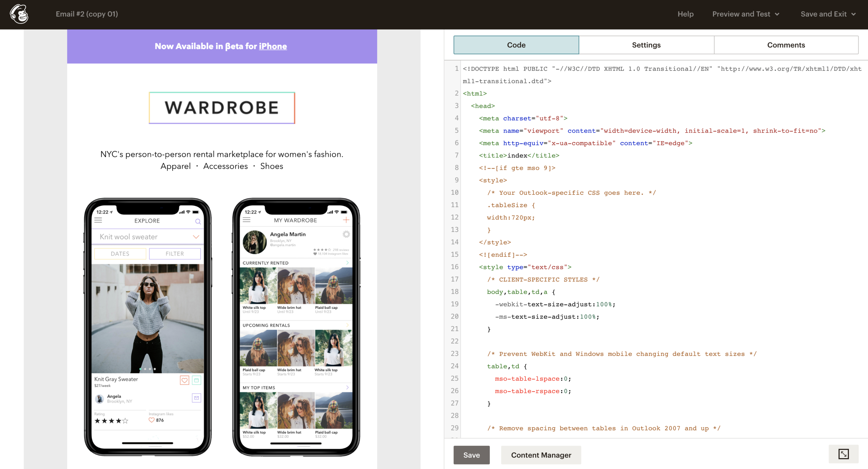Switch to the Comments tab

(786, 45)
